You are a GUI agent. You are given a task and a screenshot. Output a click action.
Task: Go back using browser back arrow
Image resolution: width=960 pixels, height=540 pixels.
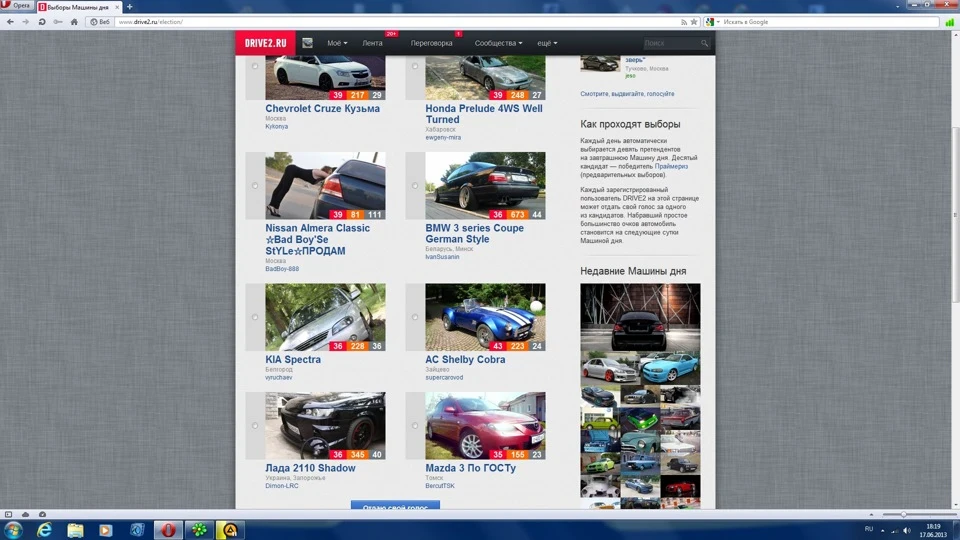[10, 21]
